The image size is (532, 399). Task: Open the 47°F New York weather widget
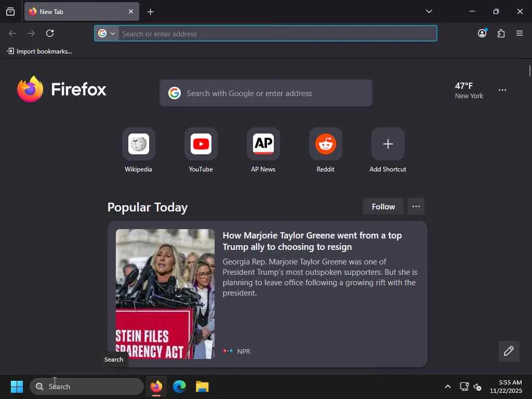[469, 90]
